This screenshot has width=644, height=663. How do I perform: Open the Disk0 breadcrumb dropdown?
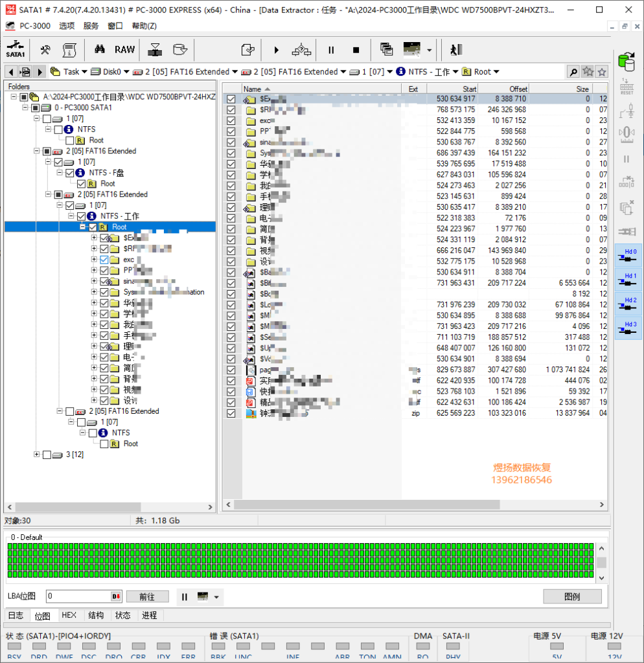coord(126,72)
